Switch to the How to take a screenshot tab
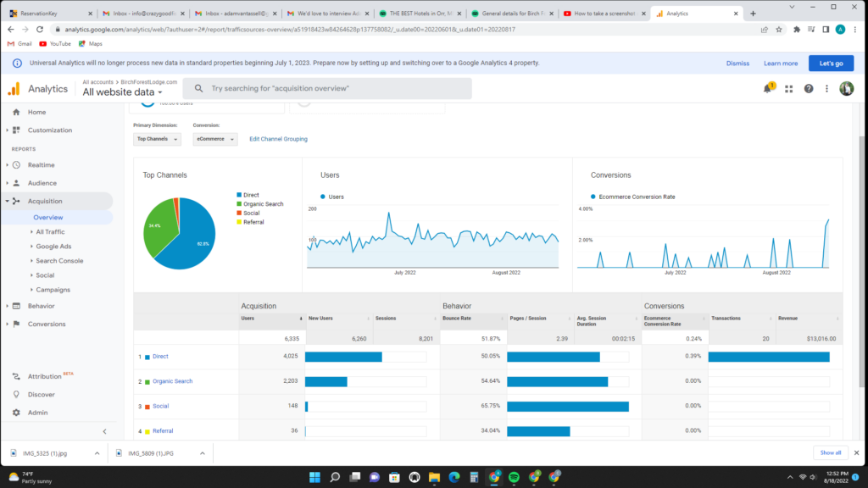Screen dimensions: 868x488 pyautogui.click(x=604, y=14)
